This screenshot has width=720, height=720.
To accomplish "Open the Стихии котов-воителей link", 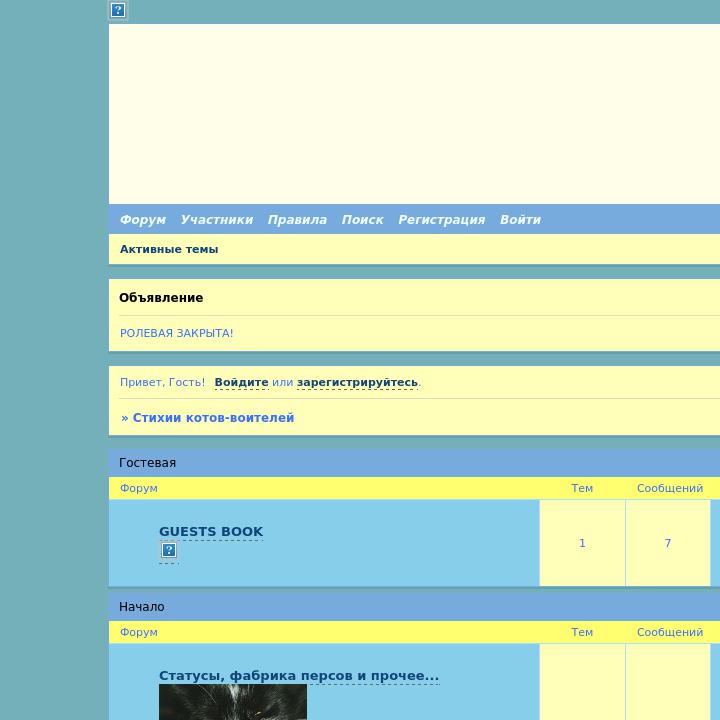I will (213, 418).
